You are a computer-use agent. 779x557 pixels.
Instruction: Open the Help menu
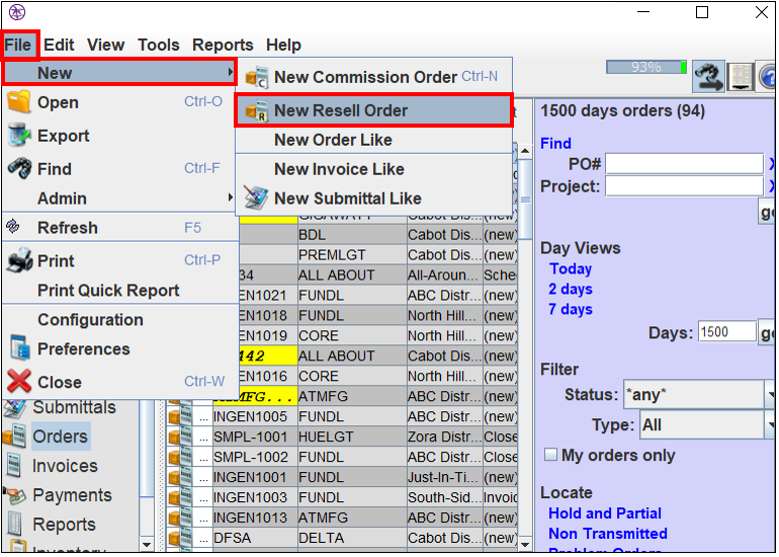pyautogui.click(x=283, y=45)
